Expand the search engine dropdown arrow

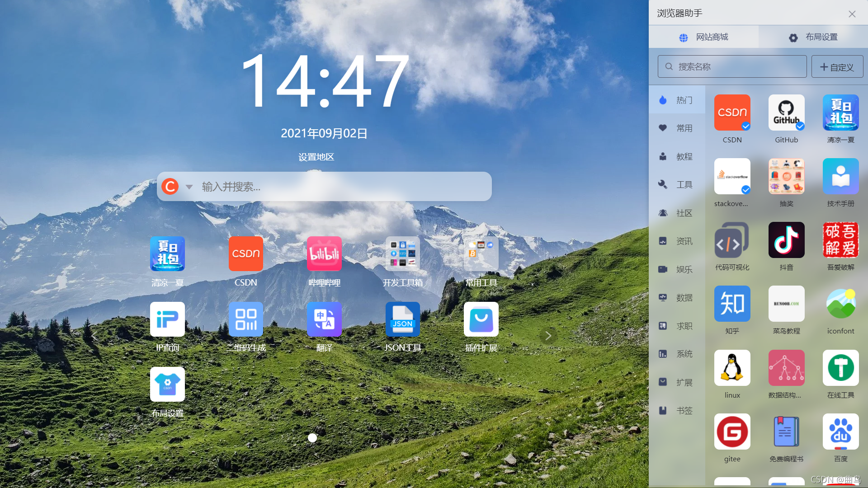(189, 187)
